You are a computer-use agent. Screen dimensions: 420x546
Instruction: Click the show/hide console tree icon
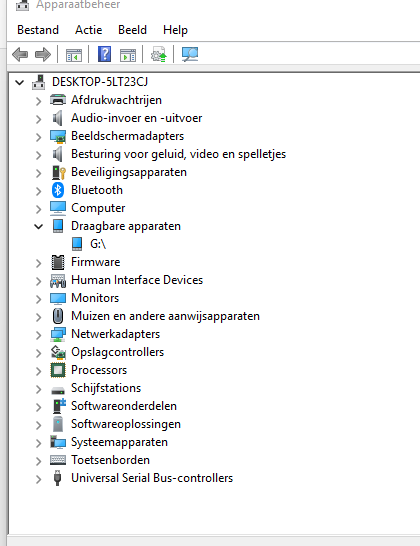click(x=74, y=55)
